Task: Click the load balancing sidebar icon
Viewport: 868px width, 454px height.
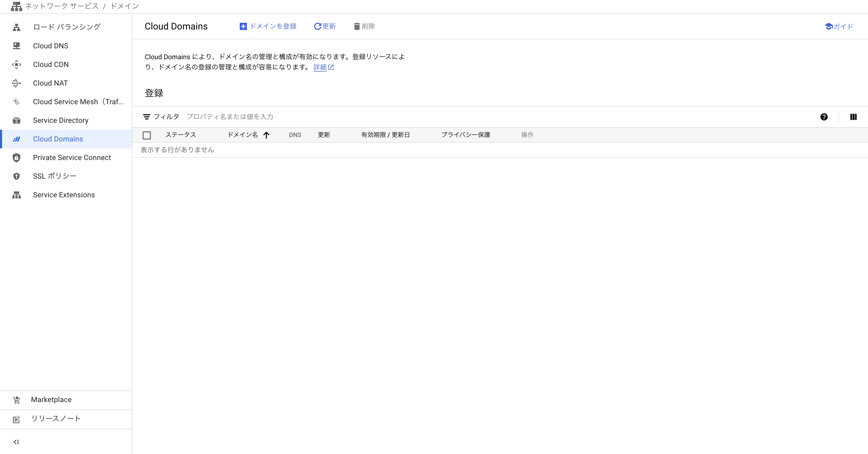Action: [x=16, y=27]
